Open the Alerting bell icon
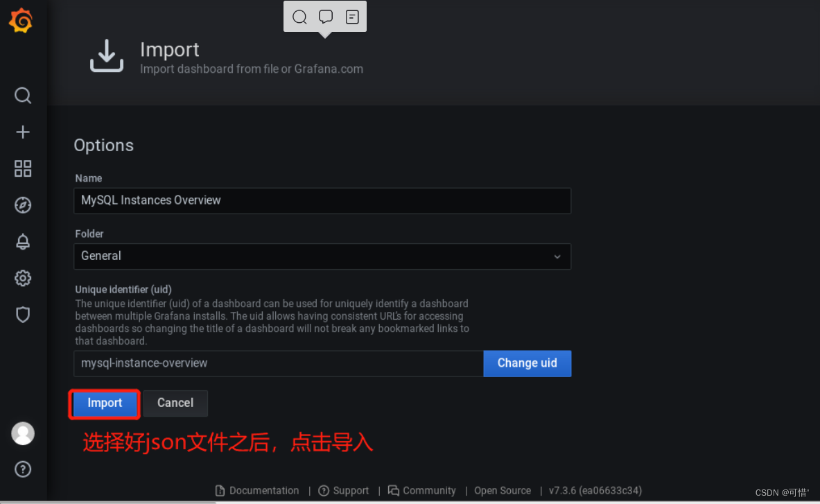820x504 pixels. (22, 241)
